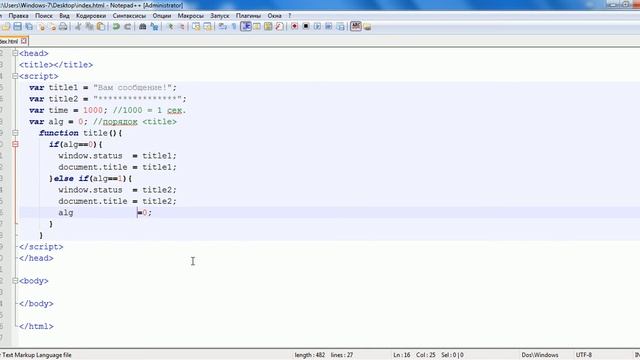The image size is (640, 360).
Task: Click the lines : 27 status entry
Action: [x=342, y=355]
